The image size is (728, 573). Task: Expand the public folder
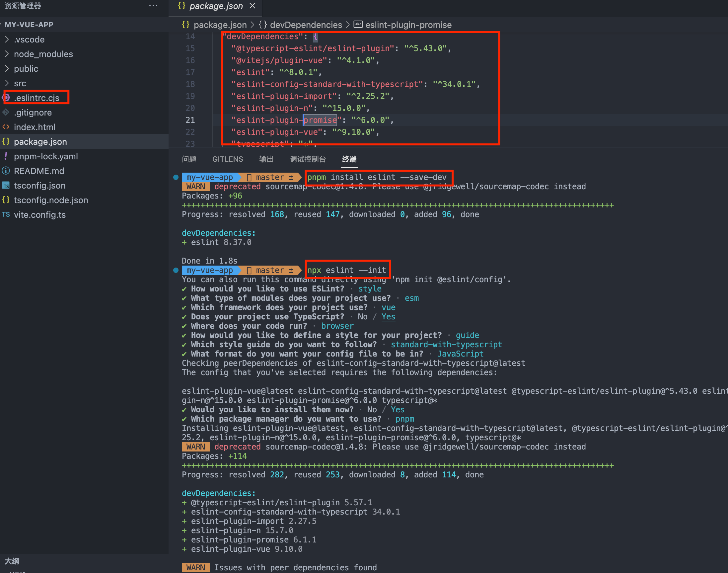(x=7, y=69)
